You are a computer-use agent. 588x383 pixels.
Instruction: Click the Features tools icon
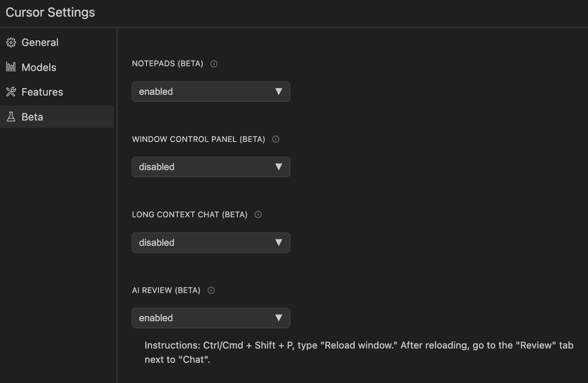(11, 92)
